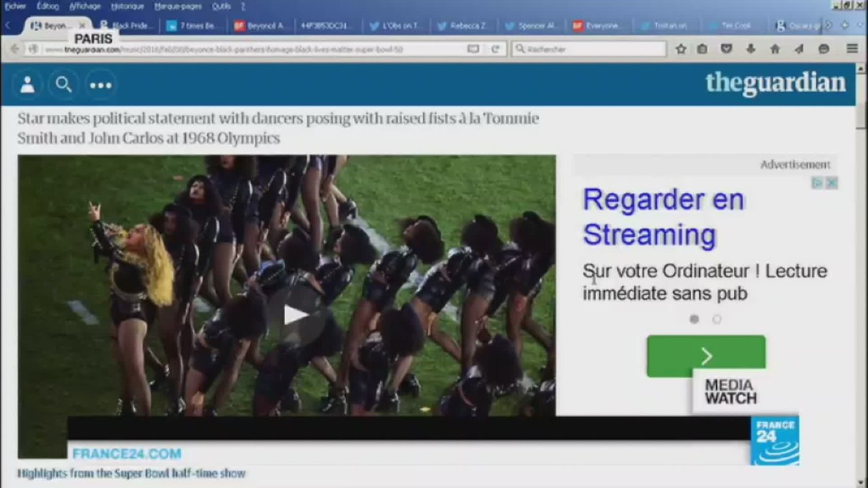Switch to the 'Rebecca Z...' Twitter tab
Viewport: 868px width, 488px height.
pos(464,26)
